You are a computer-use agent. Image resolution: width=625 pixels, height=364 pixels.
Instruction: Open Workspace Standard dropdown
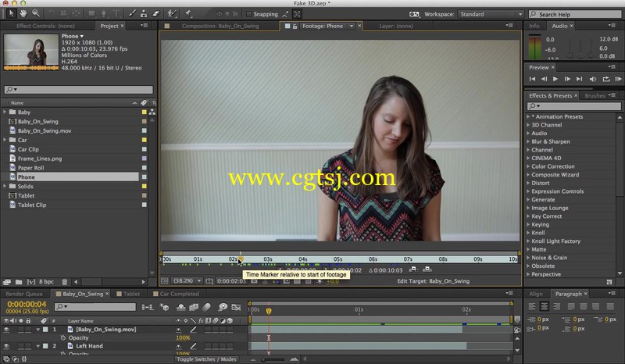490,14
